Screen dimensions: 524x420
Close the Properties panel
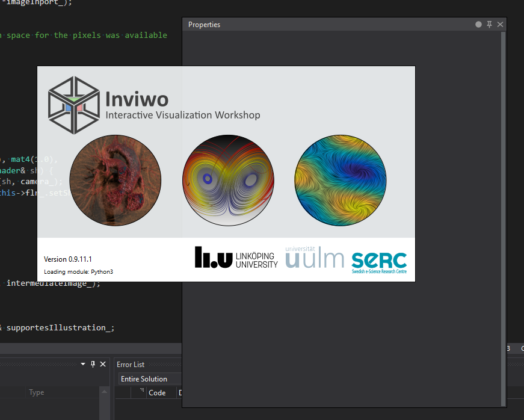(x=500, y=25)
